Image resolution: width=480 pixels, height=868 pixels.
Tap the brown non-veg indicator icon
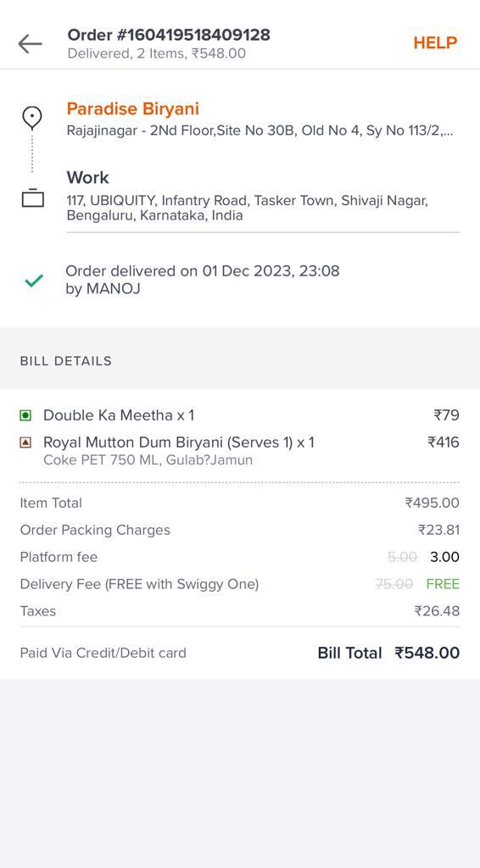[25, 442]
